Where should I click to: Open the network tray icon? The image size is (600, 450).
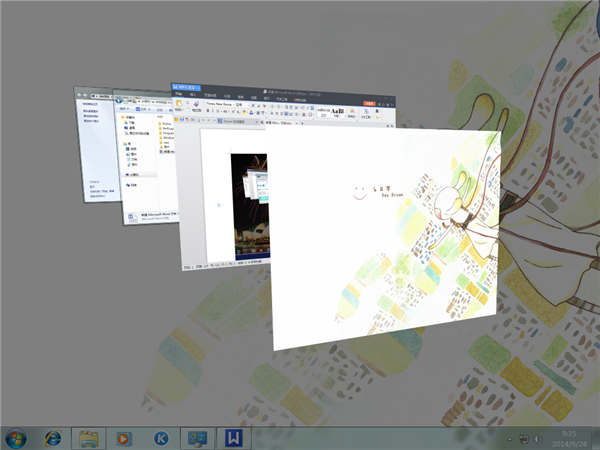pyautogui.click(x=523, y=438)
